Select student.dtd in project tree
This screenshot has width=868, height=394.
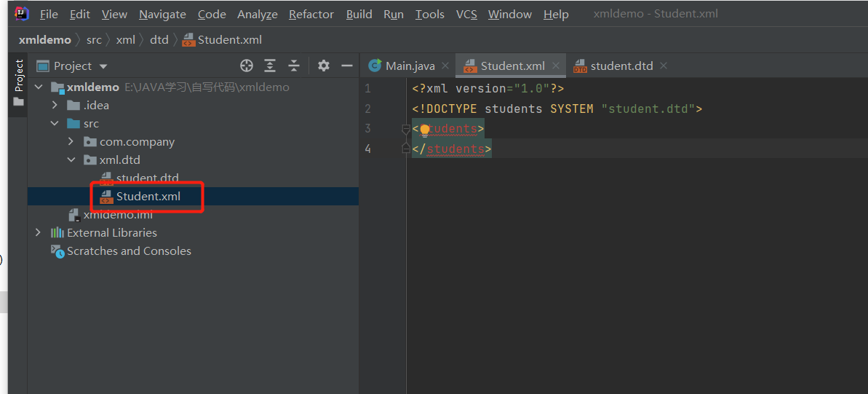point(194,178)
